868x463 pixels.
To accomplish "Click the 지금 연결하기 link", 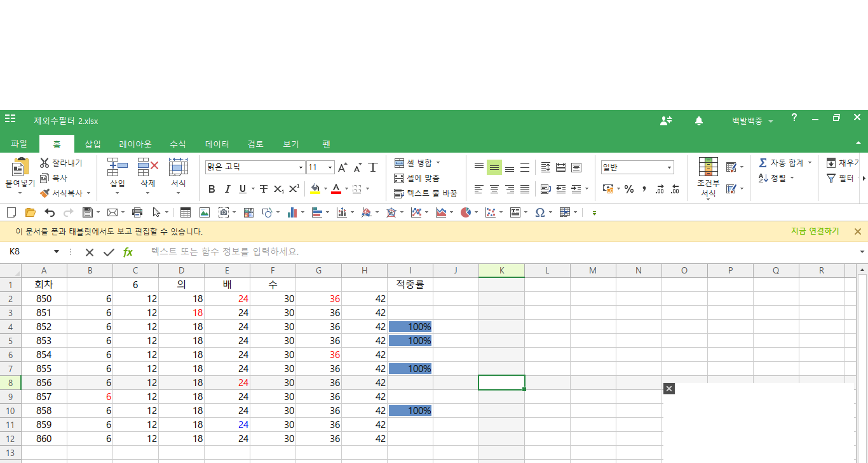I will tap(815, 231).
